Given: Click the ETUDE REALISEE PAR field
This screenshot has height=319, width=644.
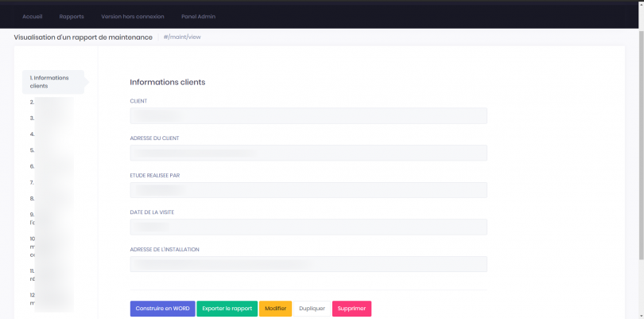Looking at the screenshot, I should click(308, 190).
